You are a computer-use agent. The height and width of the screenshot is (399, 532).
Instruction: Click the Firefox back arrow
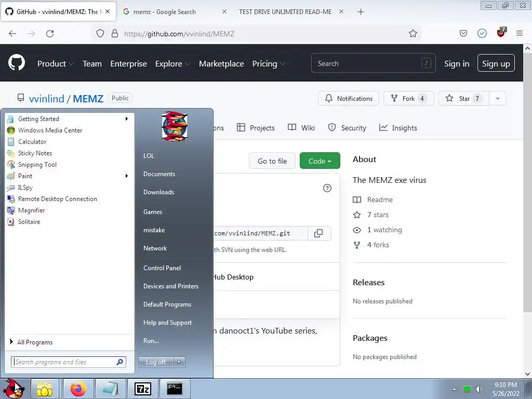(12, 34)
